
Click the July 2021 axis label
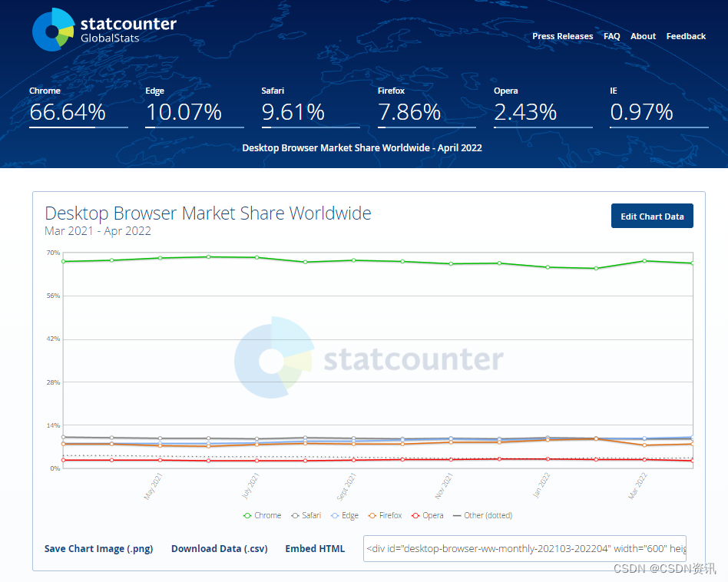click(250, 486)
